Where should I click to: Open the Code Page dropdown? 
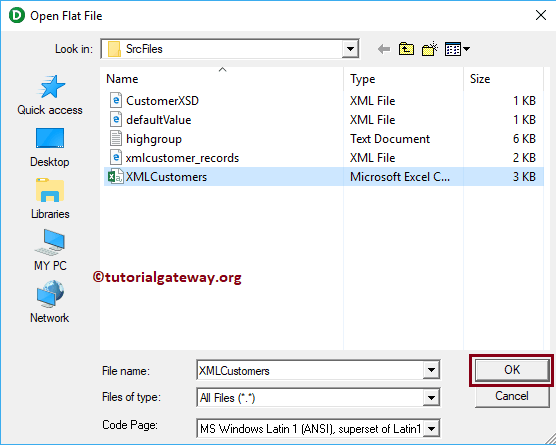point(431,429)
